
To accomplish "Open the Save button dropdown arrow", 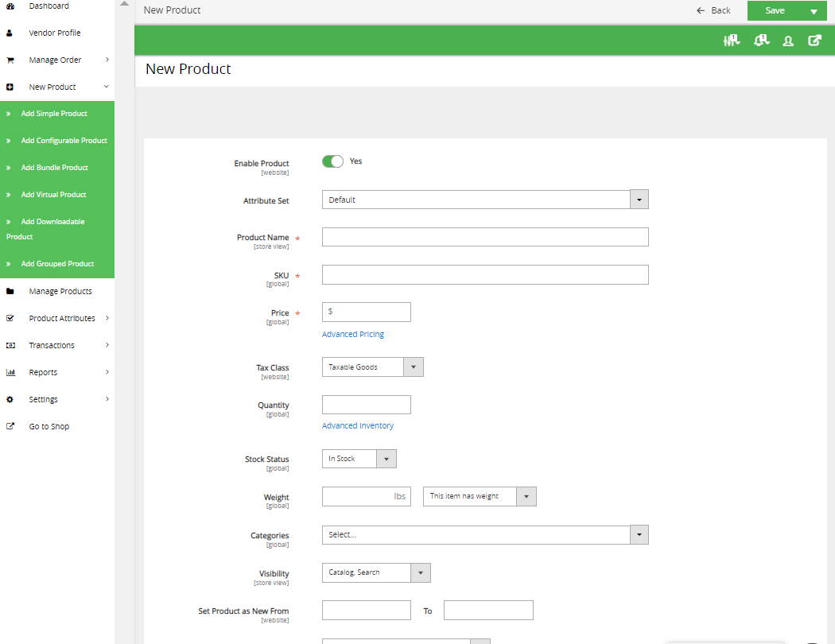I will tap(813, 11).
